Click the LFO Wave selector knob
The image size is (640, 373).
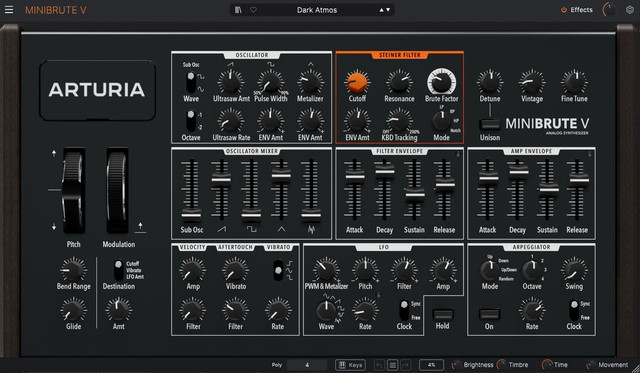click(326, 311)
